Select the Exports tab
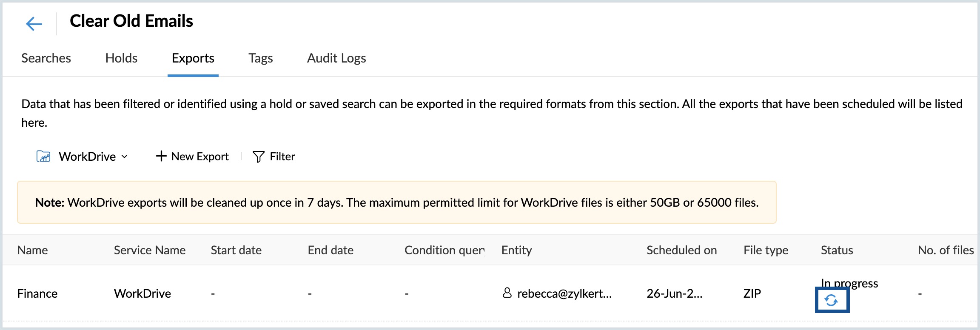 coord(193,58)
